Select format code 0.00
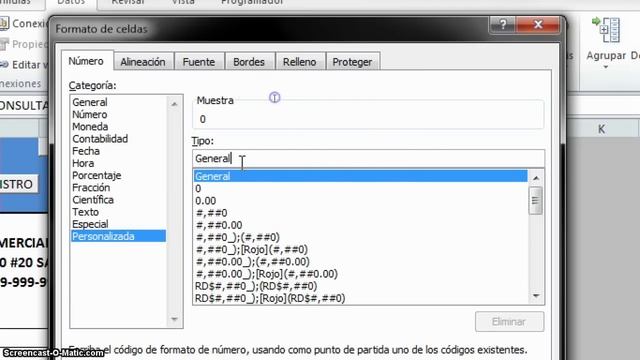The height and width of the screenshot is (360, 640). click(x=360, y=201)
